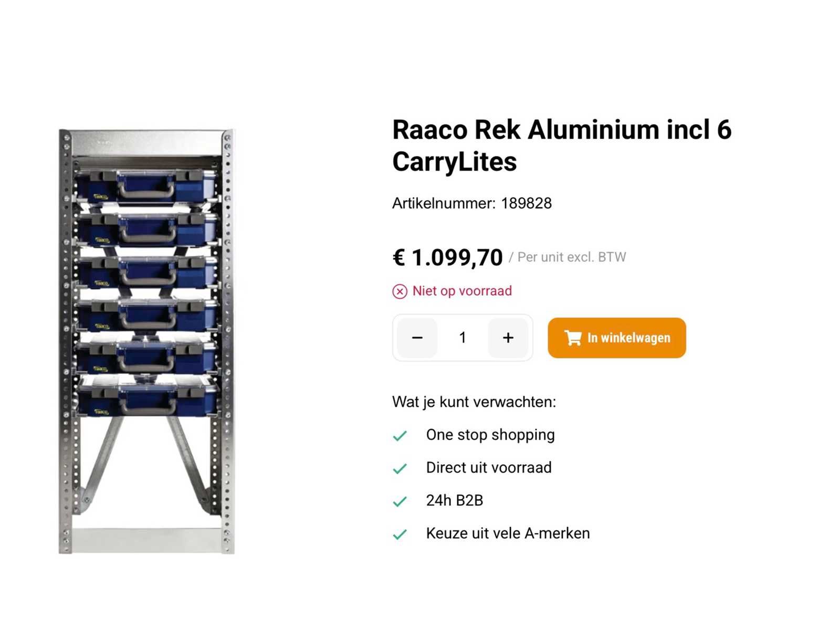The height and width of the screenshot is (630, 840).
Task: Click the quantity input field
Action: (x=463, y=338)
